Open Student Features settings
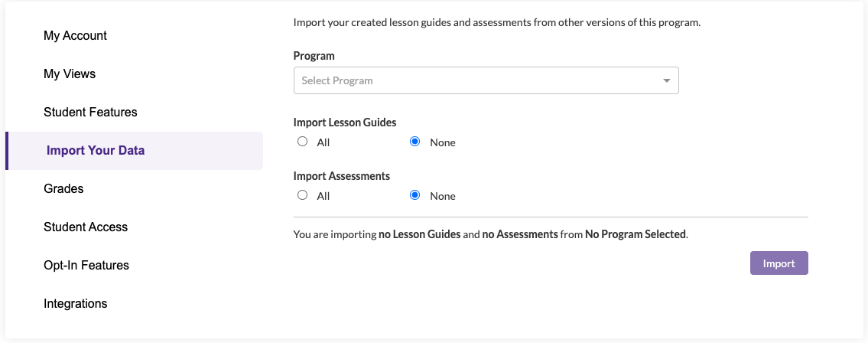The height and width of the screenshot is (343, 868). coord(90,113)
